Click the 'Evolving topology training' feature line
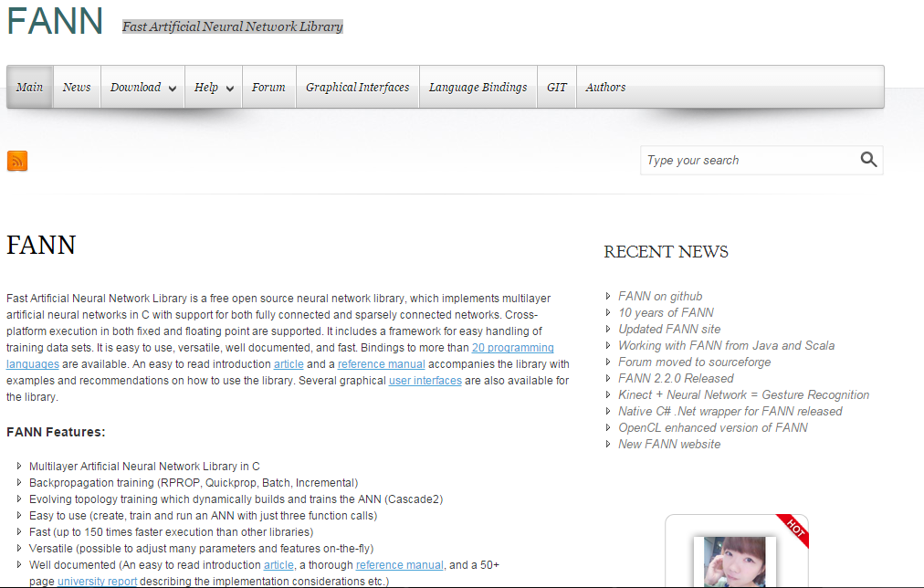Image resolution: width=924 pixels, height=588 pixels. (x=236, y=499)
